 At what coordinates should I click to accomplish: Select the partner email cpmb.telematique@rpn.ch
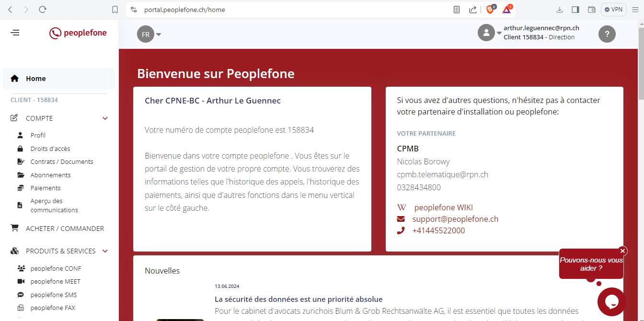tap(443, 174)
